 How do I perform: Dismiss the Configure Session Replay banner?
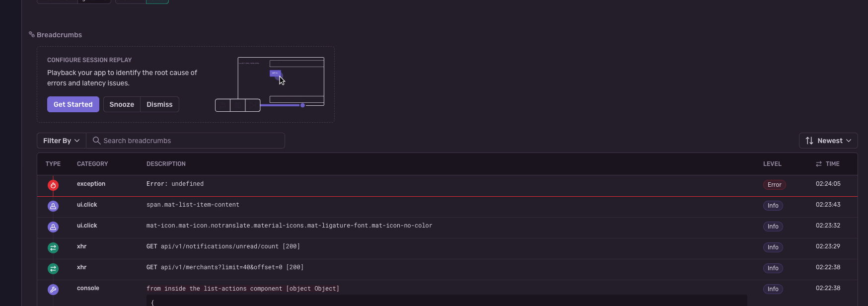[x=159, y=104]
